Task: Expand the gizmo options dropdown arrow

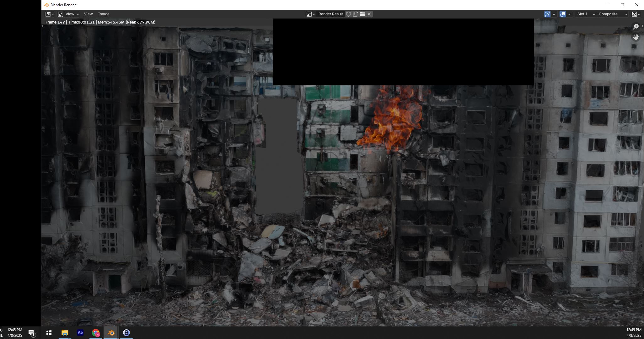Action: [x=554, y=14]
